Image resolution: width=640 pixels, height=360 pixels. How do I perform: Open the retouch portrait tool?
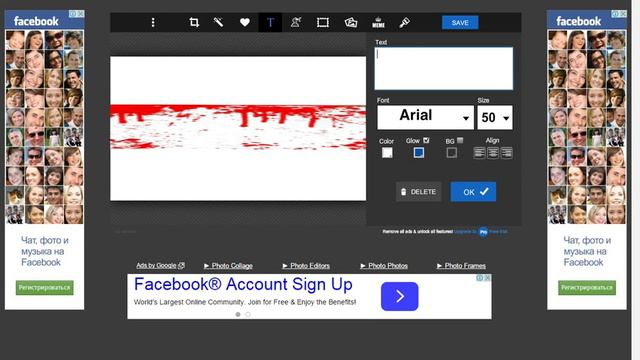tap(296, 22)
